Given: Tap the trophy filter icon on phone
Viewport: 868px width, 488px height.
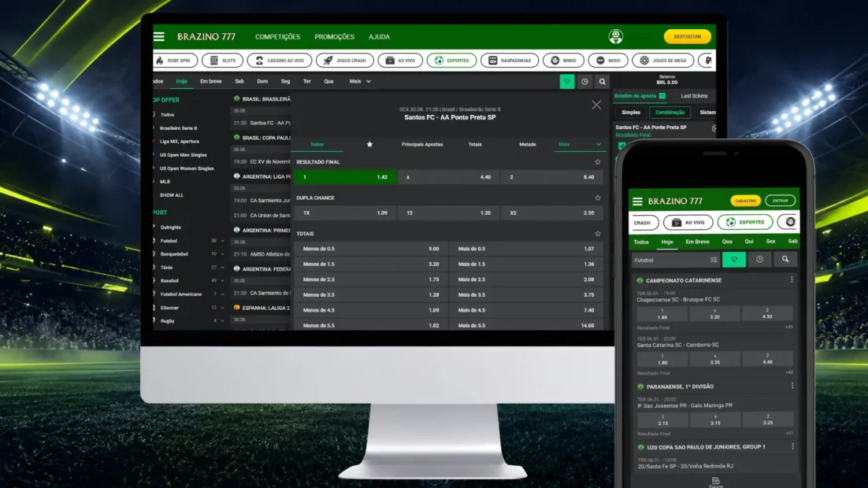Looking at the screenshot, I should (x=734, y=260).
